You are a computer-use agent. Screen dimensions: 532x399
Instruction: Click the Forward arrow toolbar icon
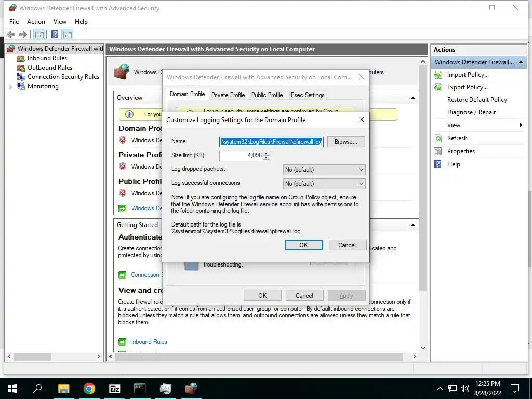pyautogui.click(x=23, y=34)
